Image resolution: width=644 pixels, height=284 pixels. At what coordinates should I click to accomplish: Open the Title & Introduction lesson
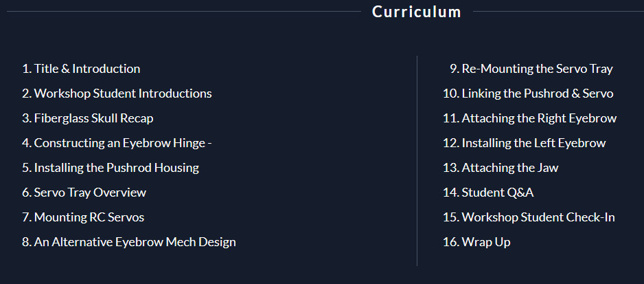coord(81,69)
